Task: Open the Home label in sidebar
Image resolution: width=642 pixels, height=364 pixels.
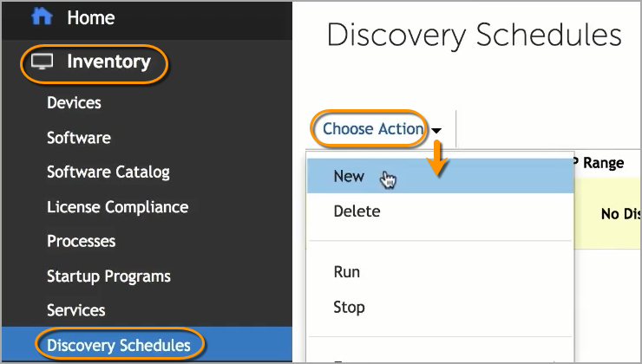Action: coord(90,17)
